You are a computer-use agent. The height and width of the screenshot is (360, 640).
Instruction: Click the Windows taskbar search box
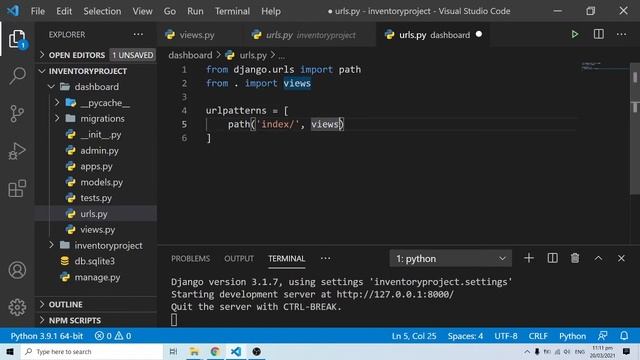pyautogui.click(x=91, y=351)
